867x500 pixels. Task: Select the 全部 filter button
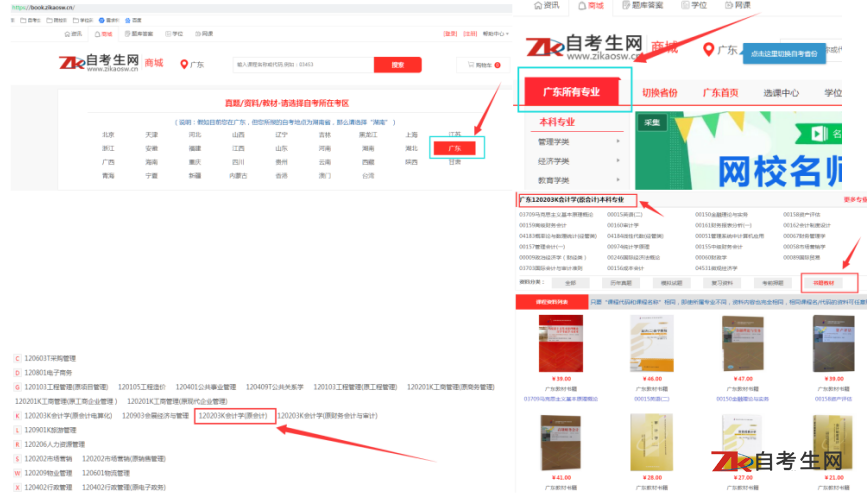point(570,283)
